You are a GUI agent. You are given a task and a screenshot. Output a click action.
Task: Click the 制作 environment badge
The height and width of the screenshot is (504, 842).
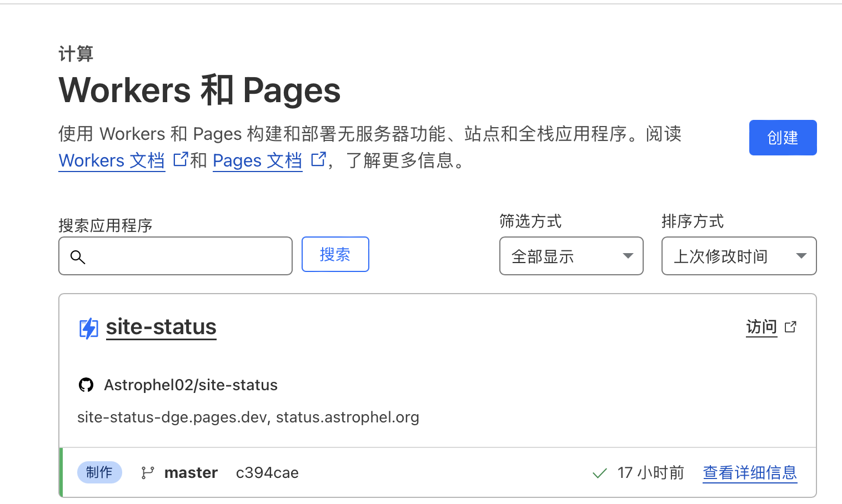99,472
